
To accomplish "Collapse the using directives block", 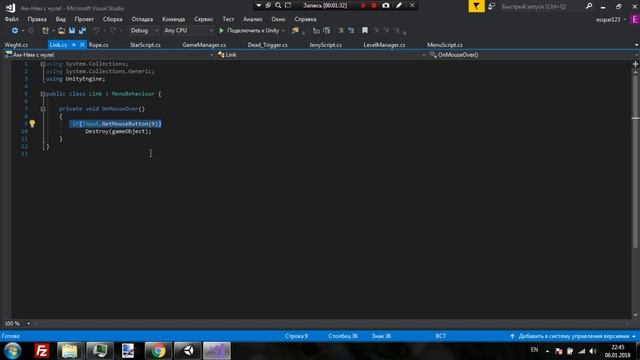I will click(x=42, y=64).
